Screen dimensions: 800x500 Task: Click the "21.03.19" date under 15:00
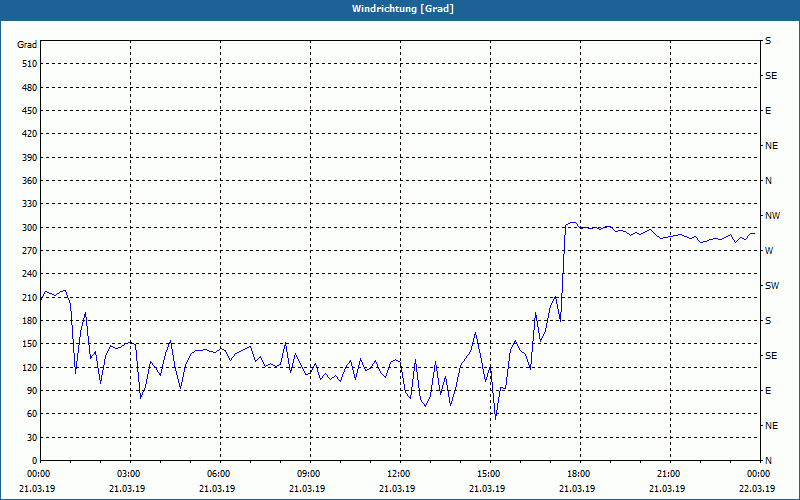[x=487, y=489]
